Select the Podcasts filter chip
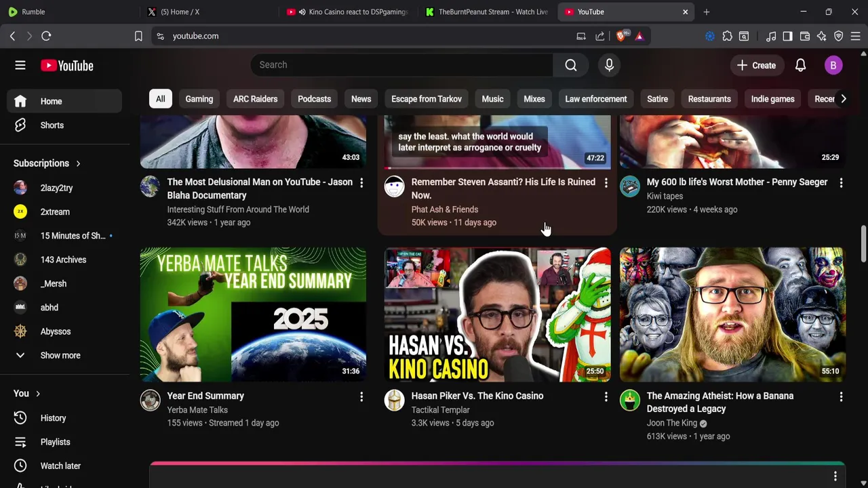The height and width of the screenshot is (488, 868). point(314,99)
